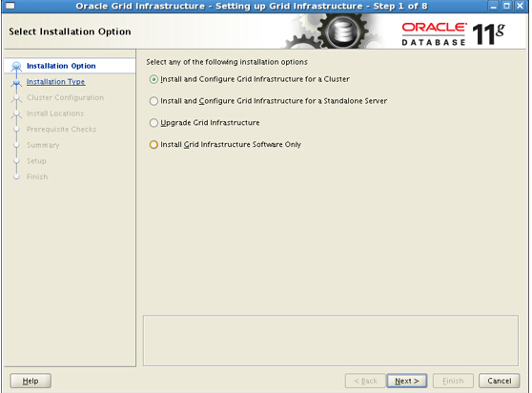Maximize the installer window

506,6
